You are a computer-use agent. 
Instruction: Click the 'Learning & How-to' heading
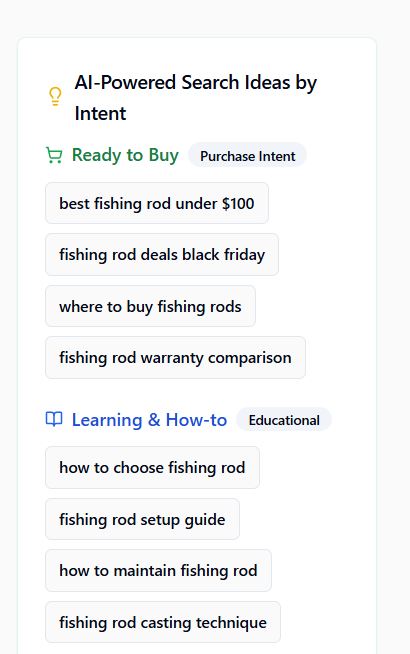(x=149, y=420)
